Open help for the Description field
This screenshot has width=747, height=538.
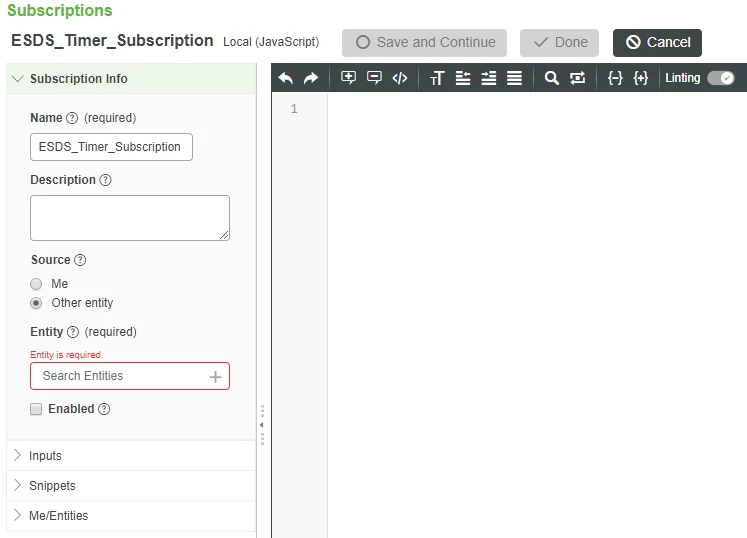click(105, 180)
